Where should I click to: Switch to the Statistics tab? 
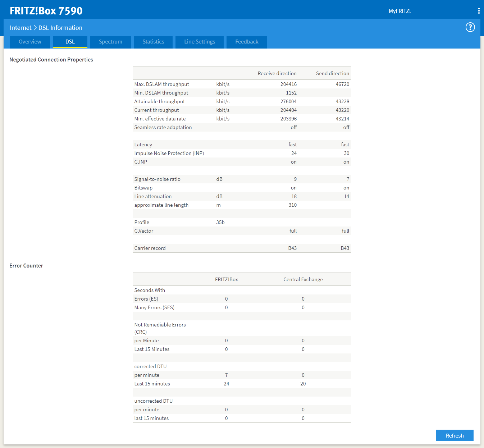tap(153, 42)
